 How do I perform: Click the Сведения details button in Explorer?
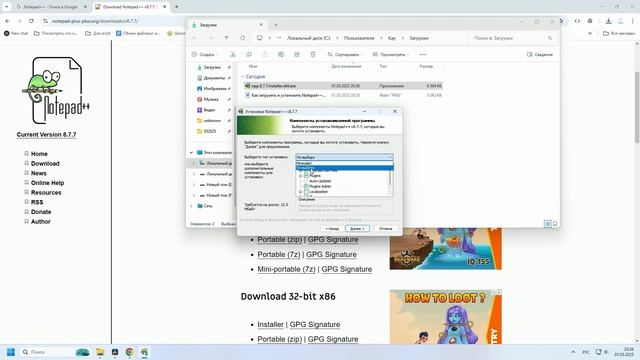pyautogui.click(x=540, y=54)
